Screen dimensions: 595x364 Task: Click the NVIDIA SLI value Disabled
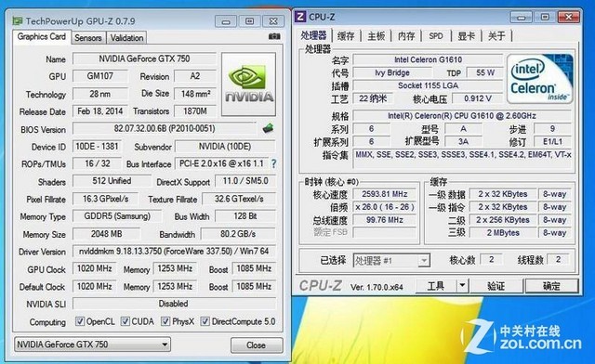[x=174, y=304]
